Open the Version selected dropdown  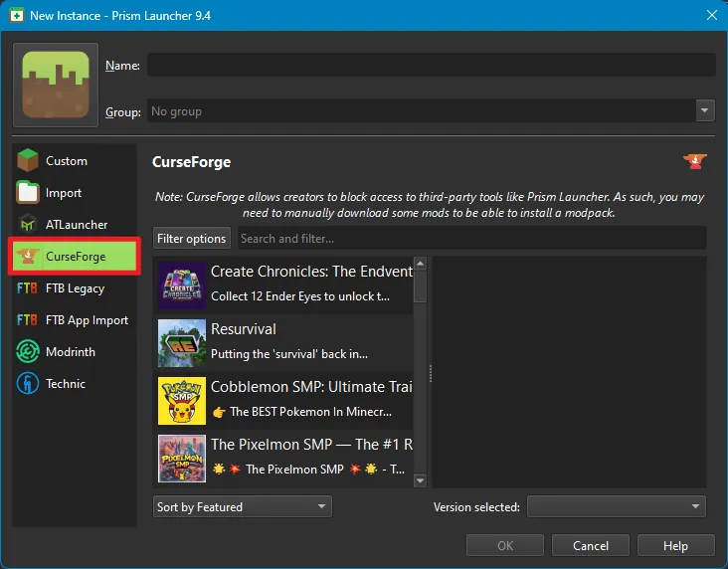(x=616, y=506)
